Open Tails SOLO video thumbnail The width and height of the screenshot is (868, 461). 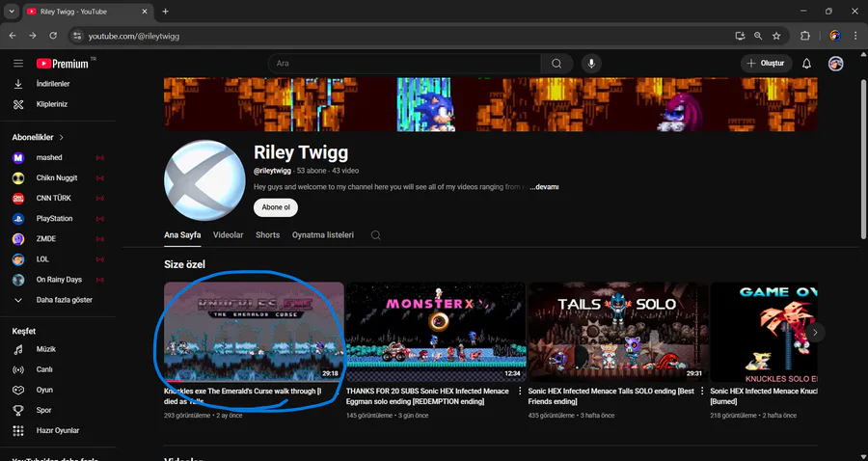[618, 332]
